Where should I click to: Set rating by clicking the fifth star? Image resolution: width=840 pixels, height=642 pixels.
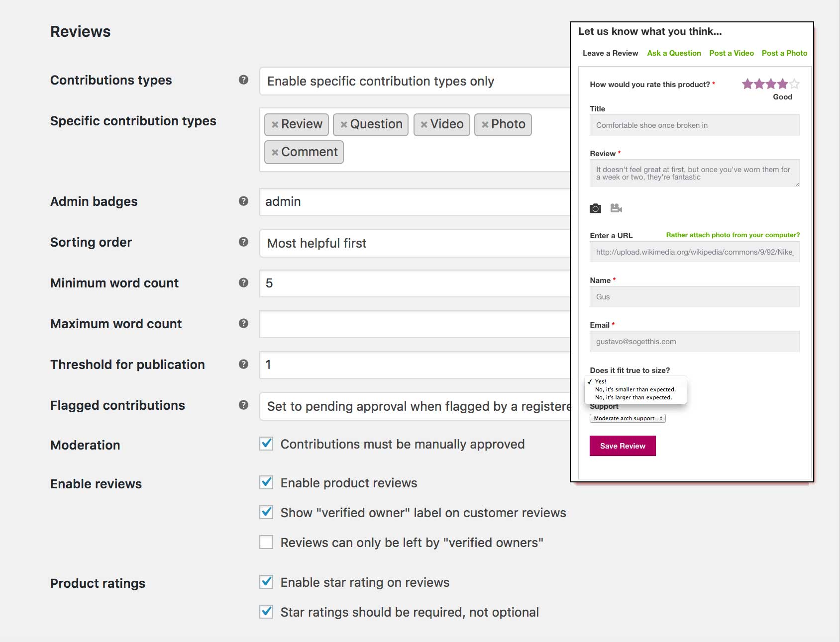click(x=795, y=84)
